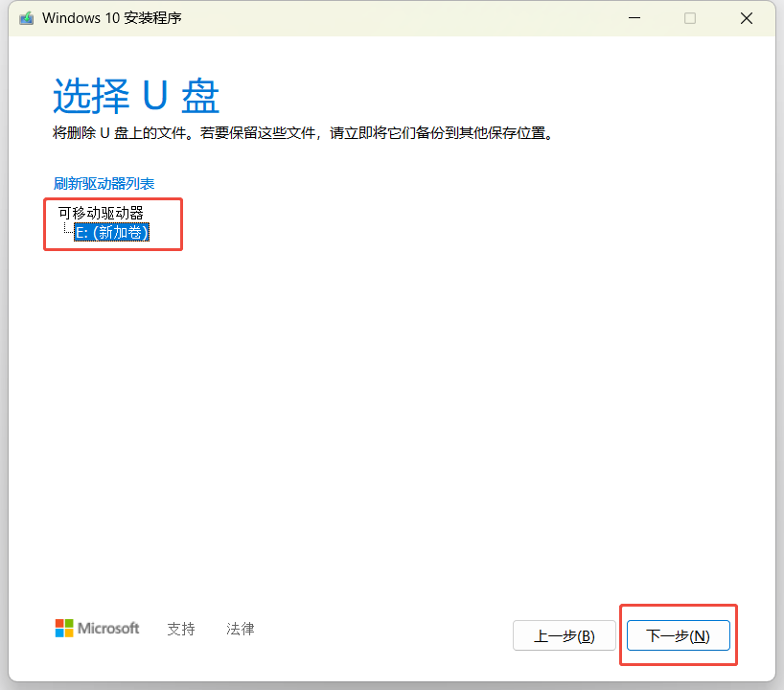Click the warning text about deleting files
Image resolution: width=784 pixels, height=690 pixels.
click(x=304, y=133)
